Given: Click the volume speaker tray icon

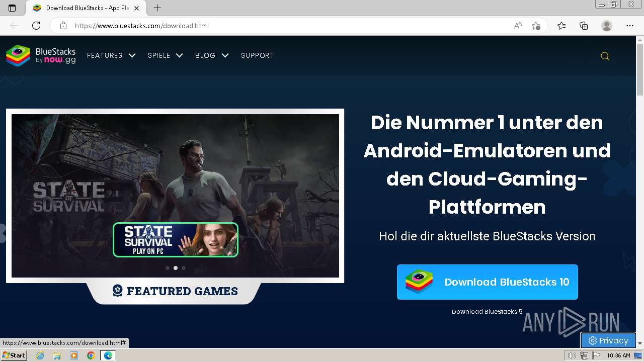Looking at the screenshot, I should 572,355.
